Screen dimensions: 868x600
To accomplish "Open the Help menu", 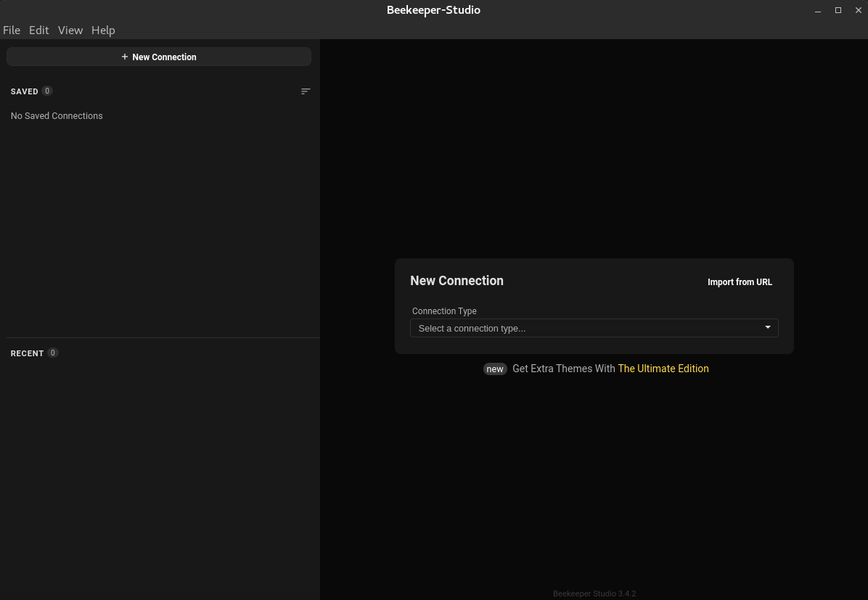I will click(x=103, y=30).
